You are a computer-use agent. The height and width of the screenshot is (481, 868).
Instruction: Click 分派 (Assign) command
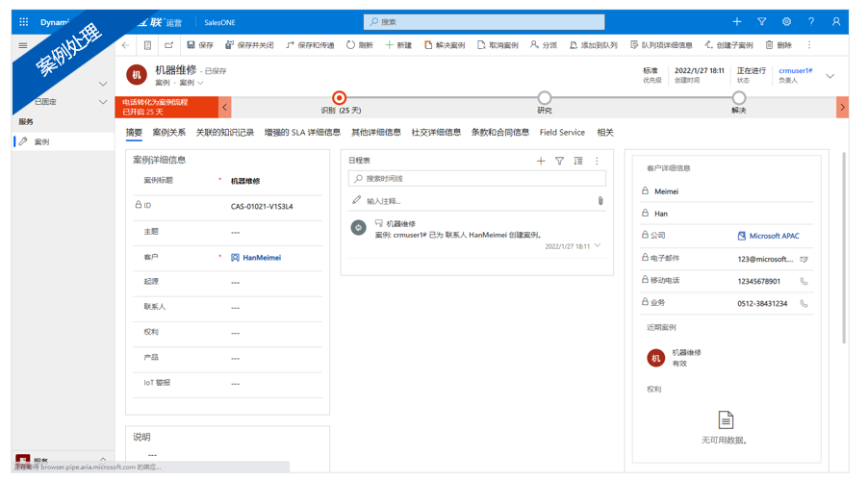point(544,45)
